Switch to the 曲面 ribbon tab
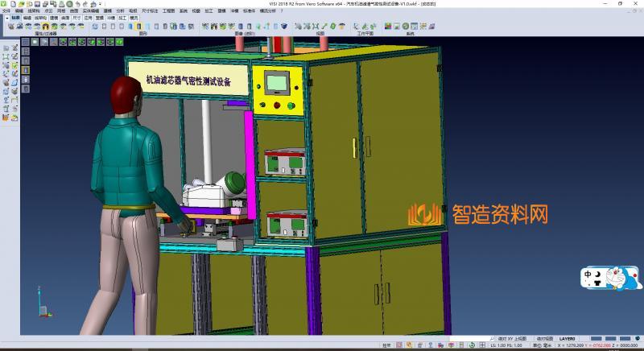Screen dimensions: 644x351 [65, 19]
